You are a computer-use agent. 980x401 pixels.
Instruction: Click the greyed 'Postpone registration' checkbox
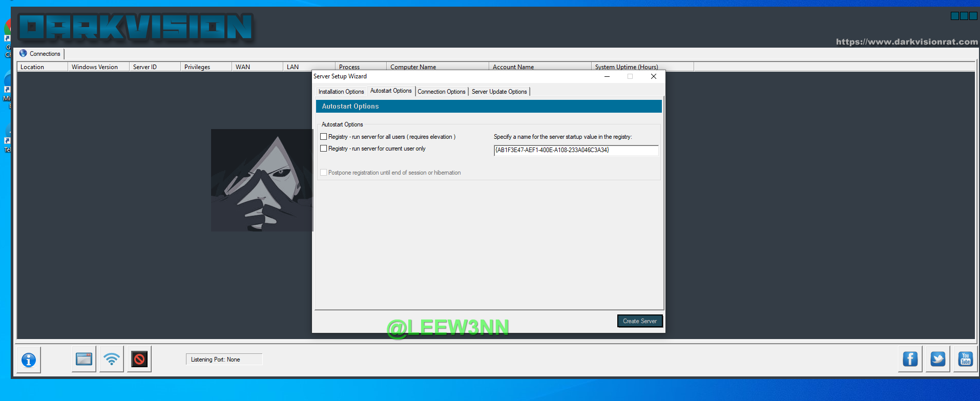pos(323,173)
